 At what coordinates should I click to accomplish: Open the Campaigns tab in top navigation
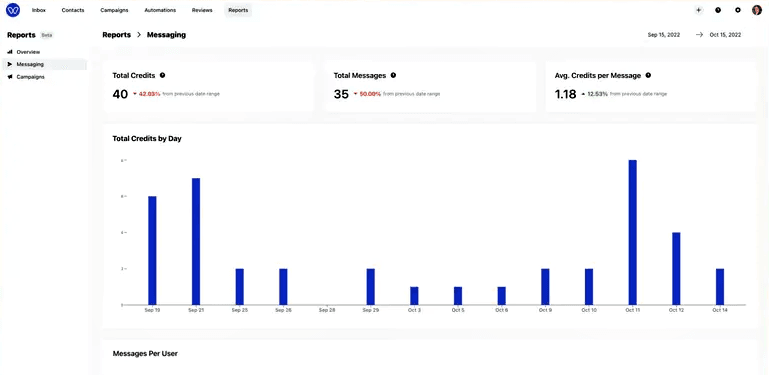point(114,10)
